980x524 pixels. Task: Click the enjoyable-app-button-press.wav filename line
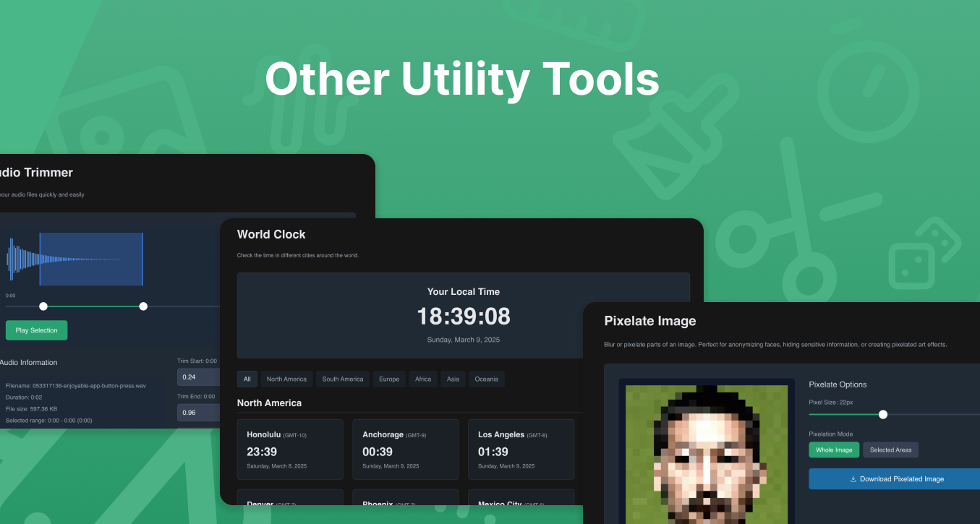(x=76, y=386)
